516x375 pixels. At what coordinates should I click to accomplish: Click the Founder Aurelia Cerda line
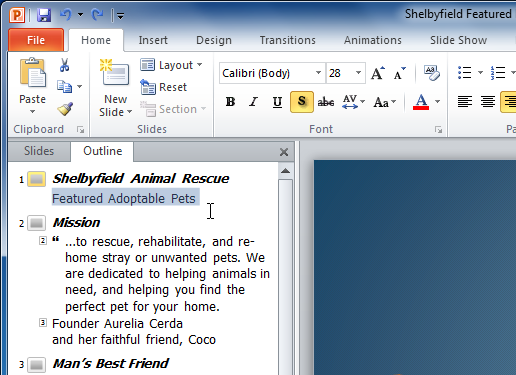(x=117, y=324)
